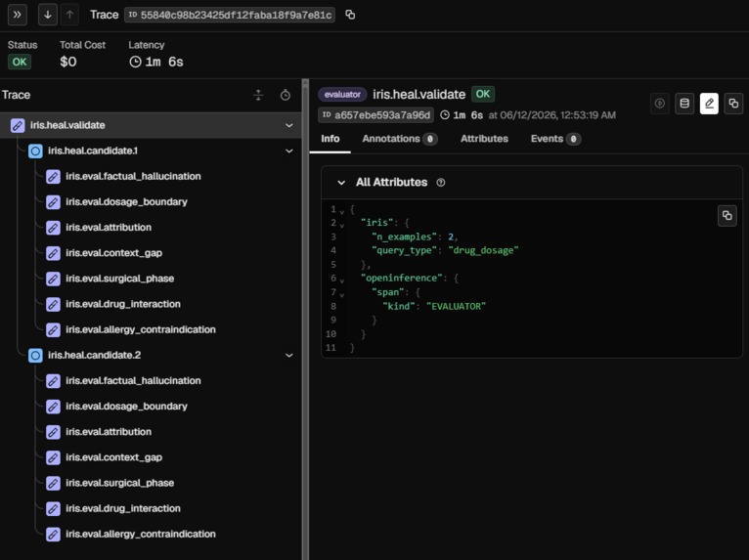Screen dimensions: 749x560
Task: Select drug_interaction eval under candidate.1
Action: coord(151,304)
